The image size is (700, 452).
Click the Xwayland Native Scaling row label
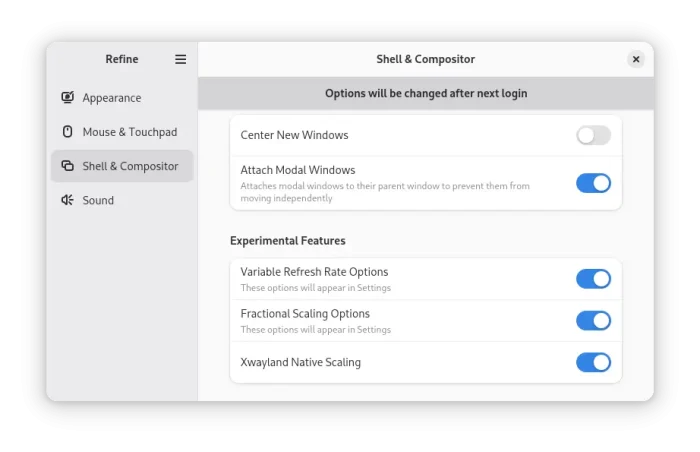tap(300, 362)
